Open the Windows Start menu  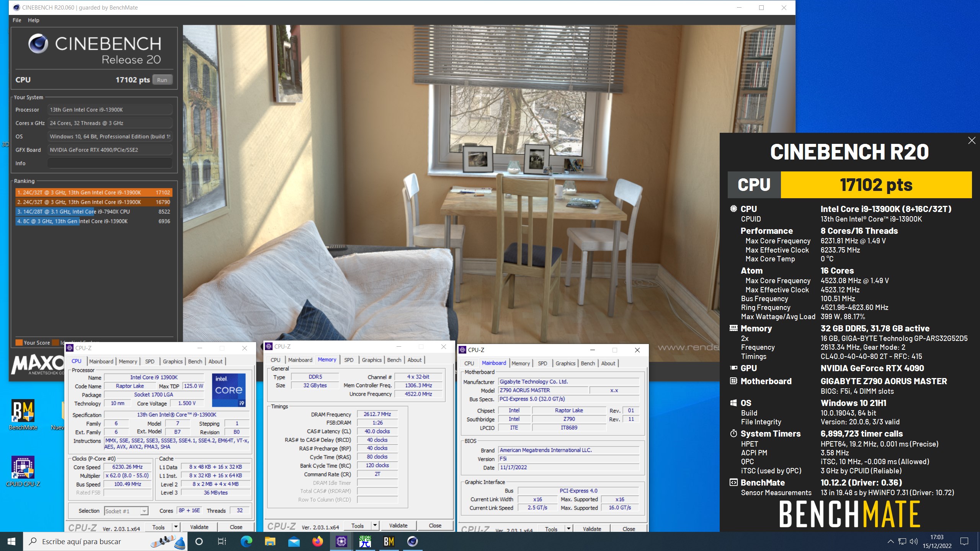pyautogui.click(x=11, y=541)
